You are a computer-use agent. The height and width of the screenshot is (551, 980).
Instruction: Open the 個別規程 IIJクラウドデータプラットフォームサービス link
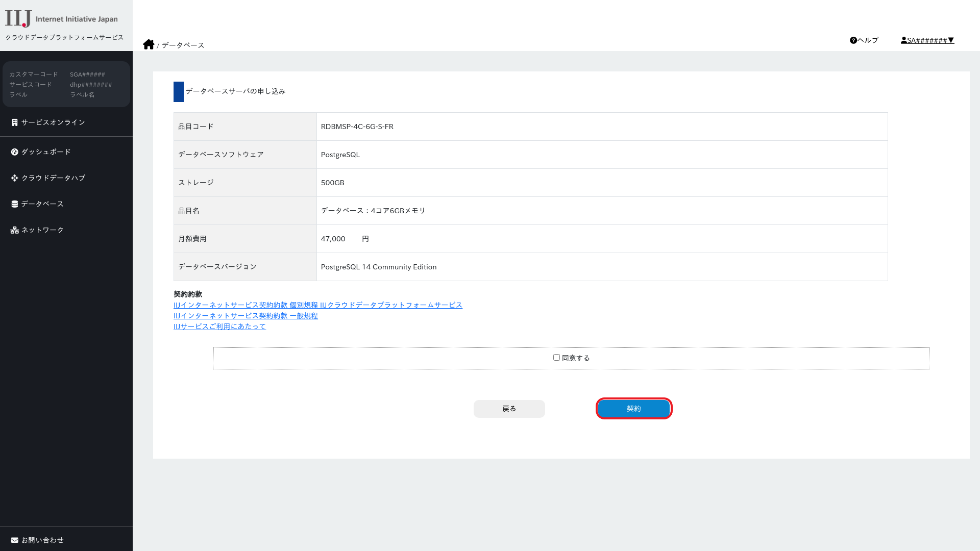(318, 305)
